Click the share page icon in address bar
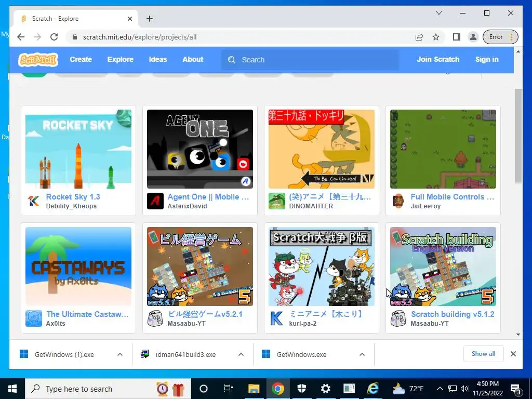 [419, 37]
